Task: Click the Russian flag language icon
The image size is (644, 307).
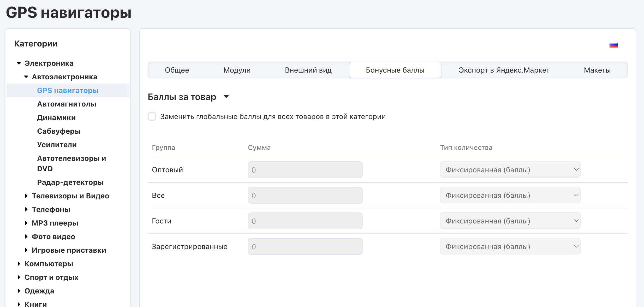Action: pos(613,45)
